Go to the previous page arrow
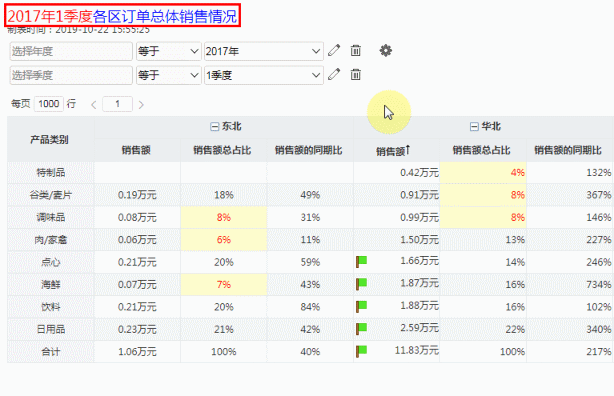Image resolution: width=614 pixels, height=396 pixels. [94, 105]
